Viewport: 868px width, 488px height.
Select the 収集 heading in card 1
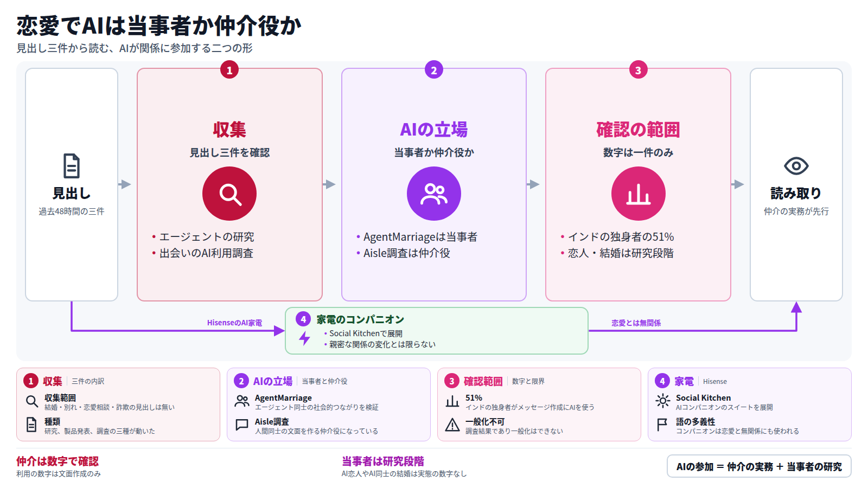coord(229,130)
